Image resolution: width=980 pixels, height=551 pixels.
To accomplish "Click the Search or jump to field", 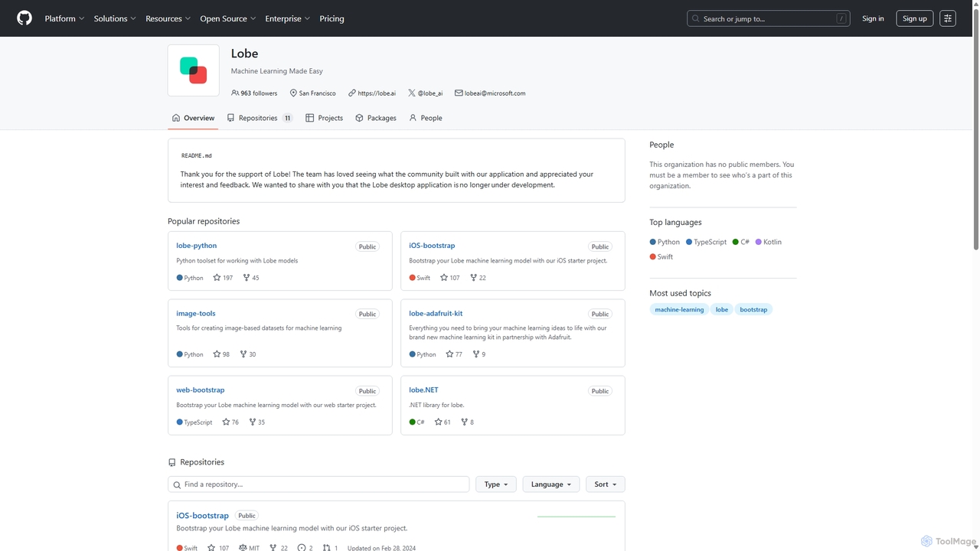I will (x=769, y=18).
